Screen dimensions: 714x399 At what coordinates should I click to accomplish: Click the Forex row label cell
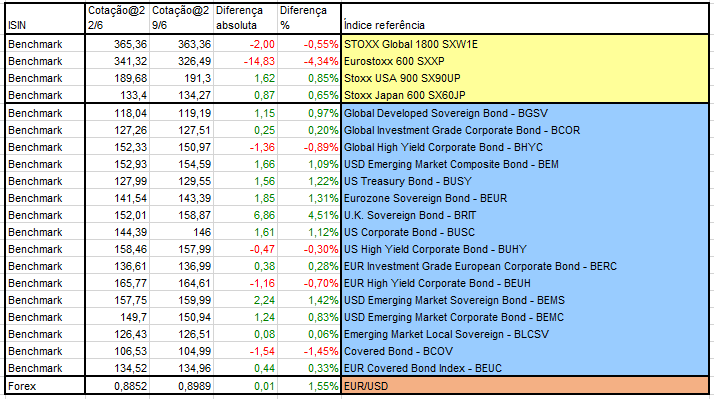[x=45, y=386]
